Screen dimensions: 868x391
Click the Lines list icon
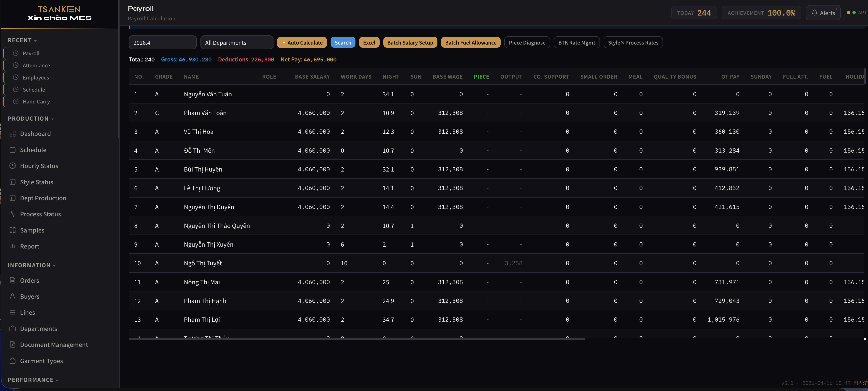click(13, 312)
